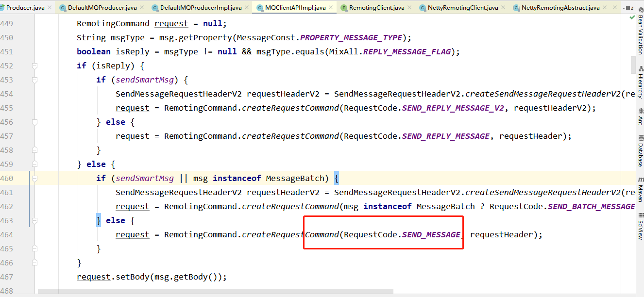This screenshot has width=644, height=297.
Task: Click the green inspection checkmark indicator
Action: click(632, 17)
